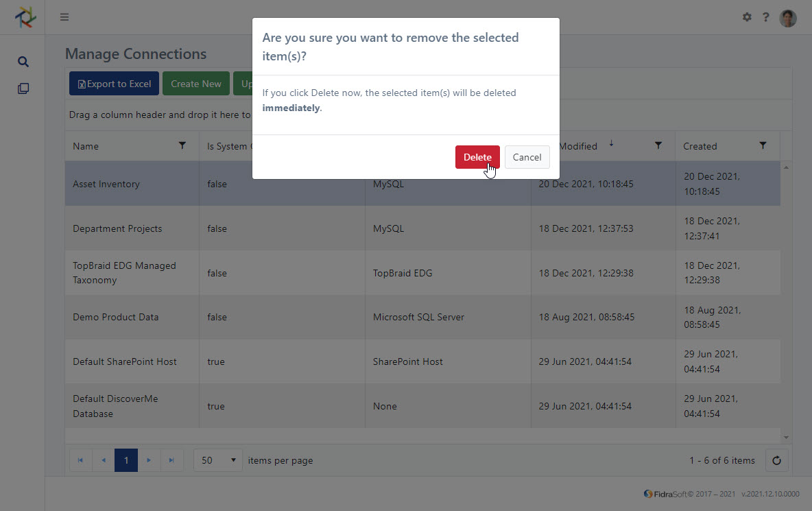This screenshot has width=812, height=511.
Task: Open the user profile avatar menu
Action: (787, 17)
